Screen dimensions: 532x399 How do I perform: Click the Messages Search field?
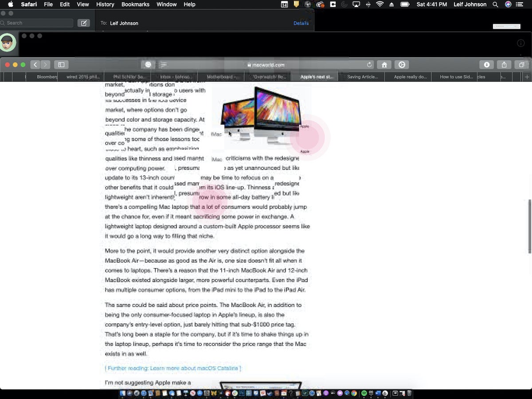coord(36,23)
